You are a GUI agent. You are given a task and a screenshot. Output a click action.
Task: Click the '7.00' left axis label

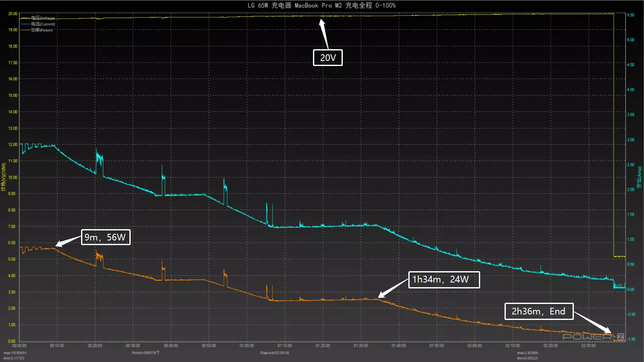tap(12, 227)
